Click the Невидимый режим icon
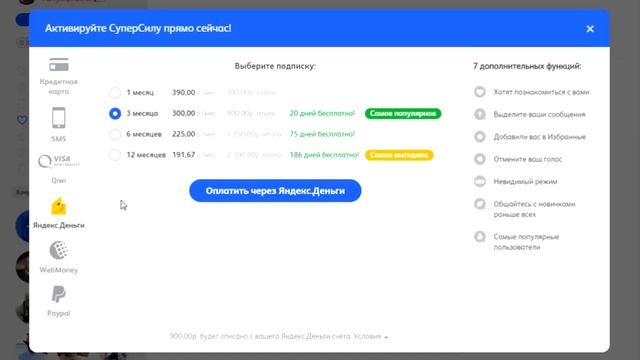This screenshot has height=360, width=640. pos(480,181)
